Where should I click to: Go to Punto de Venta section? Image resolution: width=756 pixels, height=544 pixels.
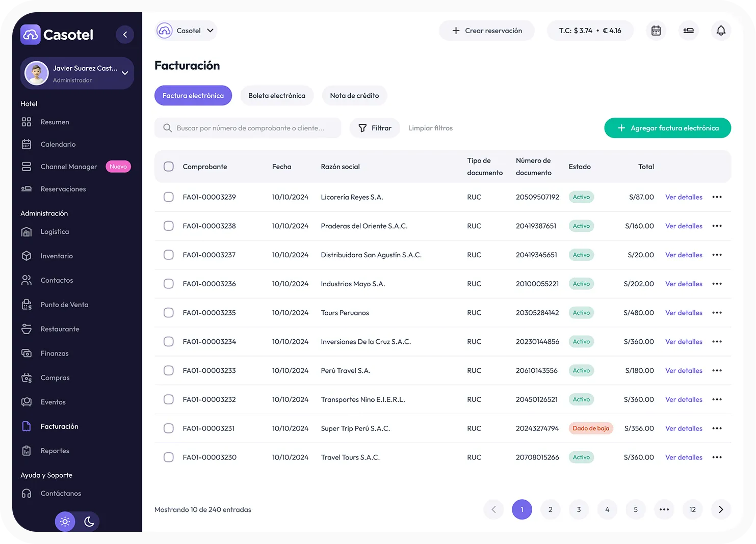pyautogui.click(x=64, y=305)
